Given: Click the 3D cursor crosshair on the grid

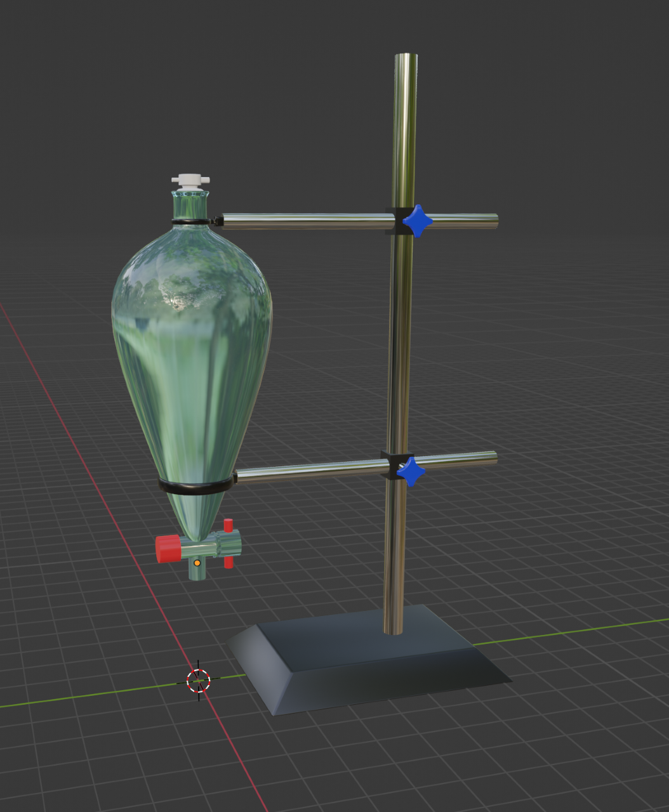Looking at the screenshot, I should (x=199, y=681).
